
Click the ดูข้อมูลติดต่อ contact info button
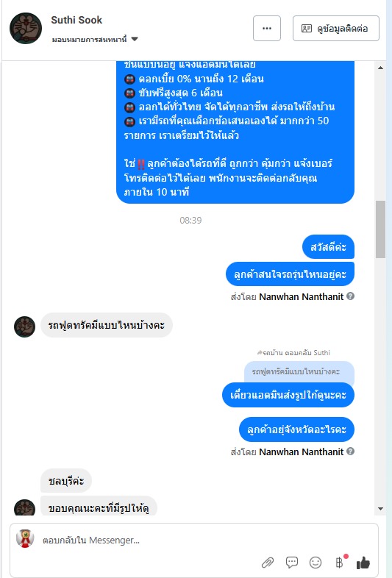(336, 29)
